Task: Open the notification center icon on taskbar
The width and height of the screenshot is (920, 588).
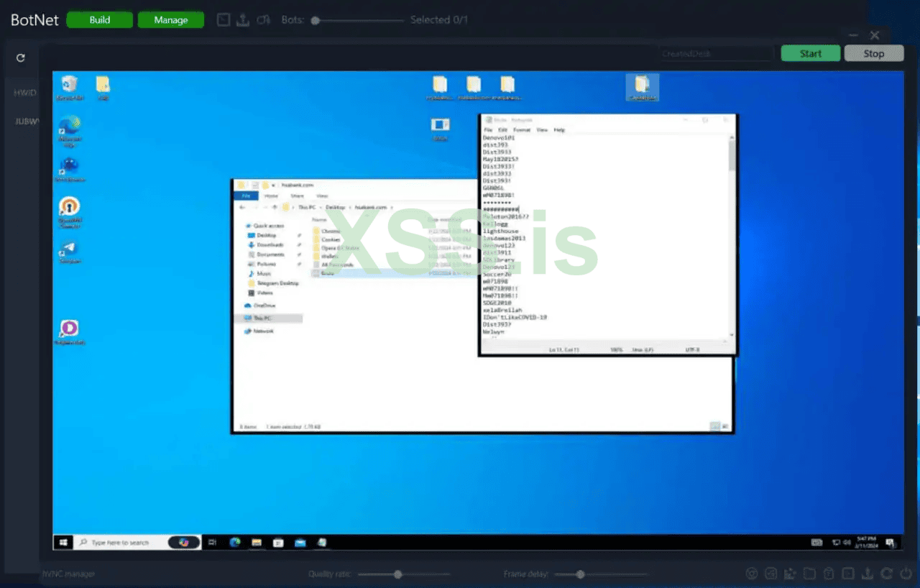Action: (x=891, y=543)
